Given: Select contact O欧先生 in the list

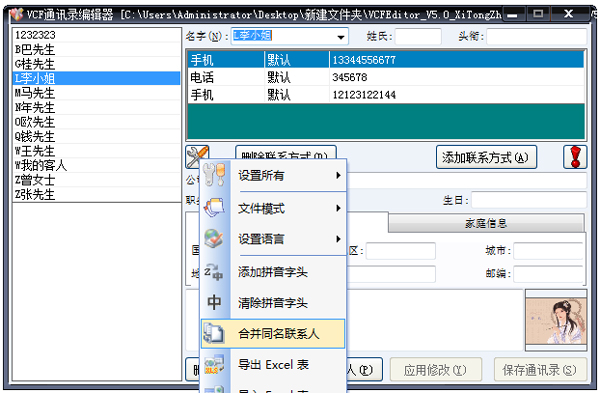Looking at the screenshot, I should (96, 122).
